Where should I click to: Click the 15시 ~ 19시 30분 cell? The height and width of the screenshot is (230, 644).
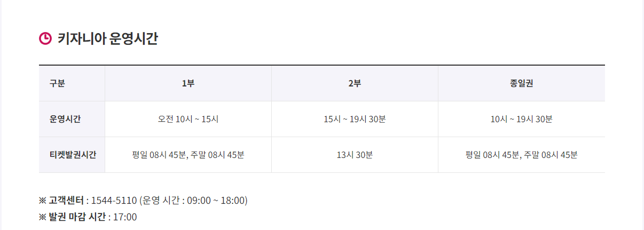pyautogui.click(x=355, y=119)
